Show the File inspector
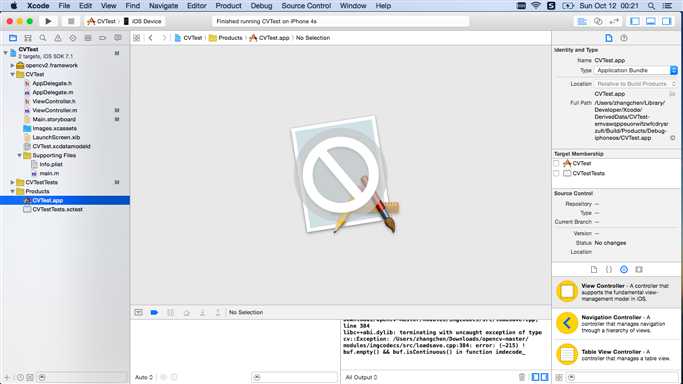 (x=609, y=38)
